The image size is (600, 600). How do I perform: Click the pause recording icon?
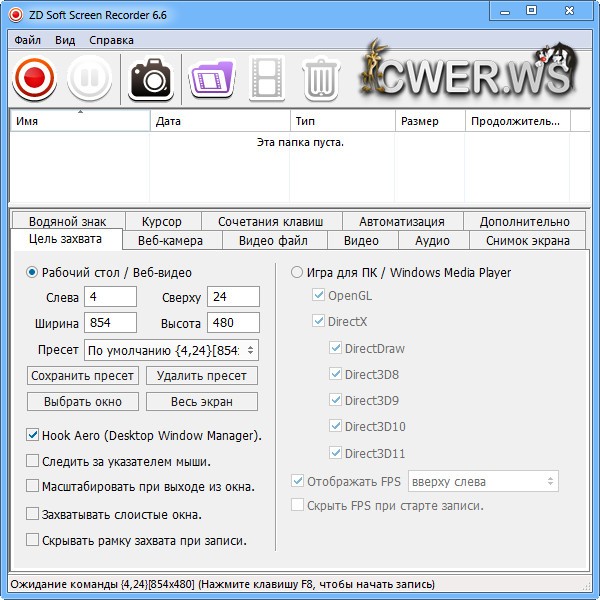coord(90,79)
